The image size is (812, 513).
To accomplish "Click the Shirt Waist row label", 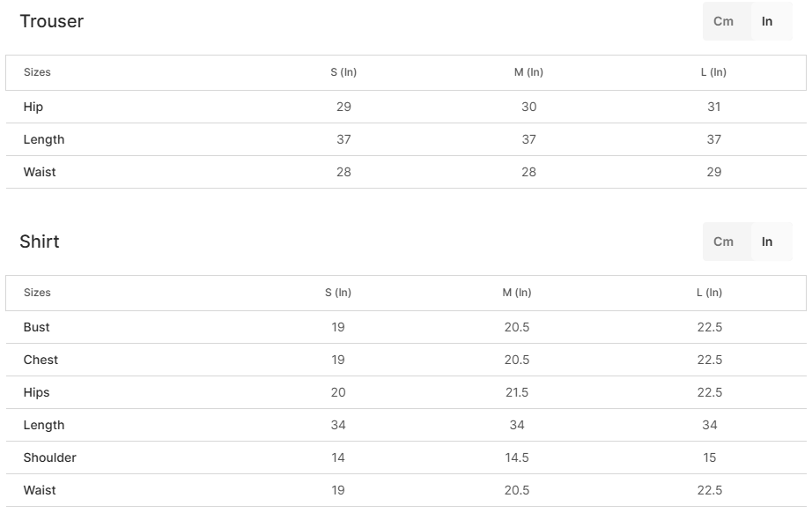I will click(40, 490).
